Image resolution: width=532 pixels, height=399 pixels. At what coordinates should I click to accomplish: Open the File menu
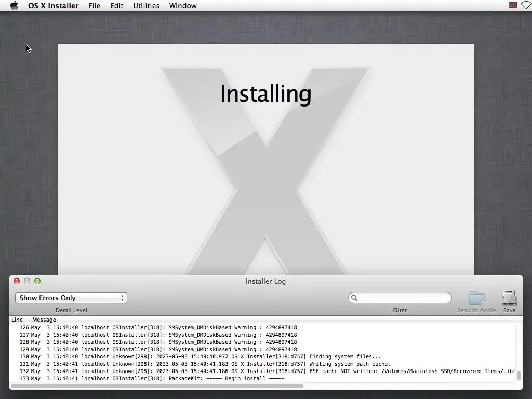pyautogui.click(x=95, y=6)
